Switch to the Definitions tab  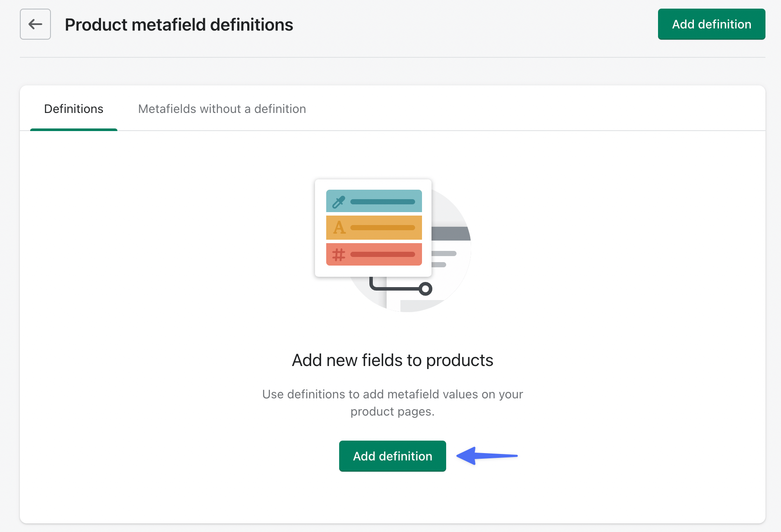[x=73, y=109]
